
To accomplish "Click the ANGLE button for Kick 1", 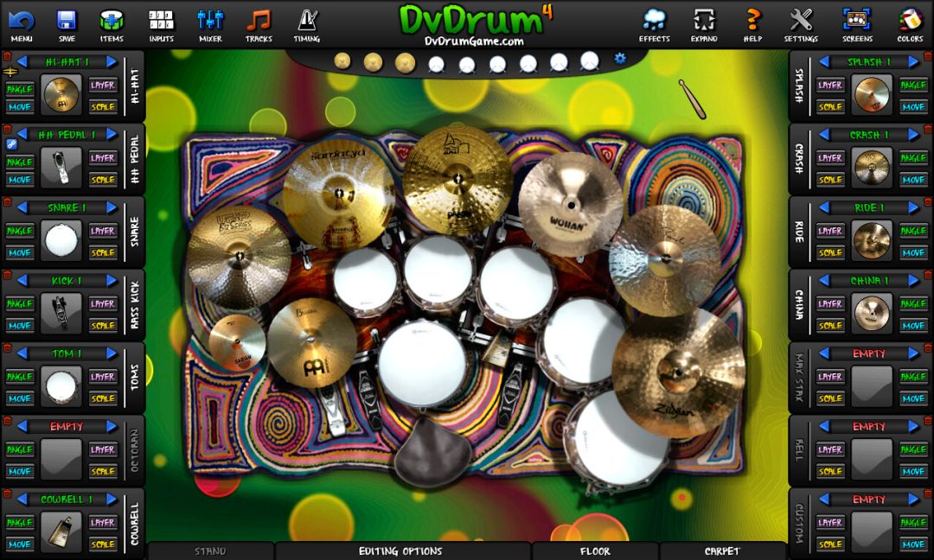I will (18, 303).
